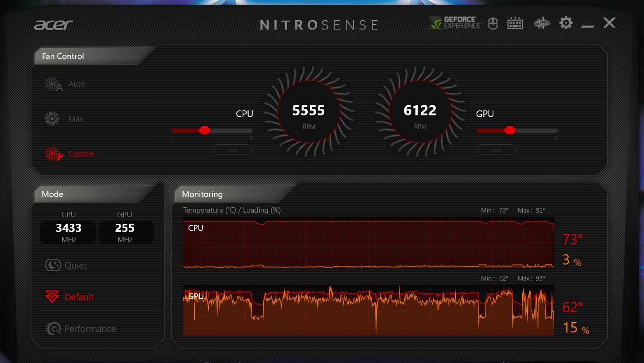Switch power mode to Quiet
The image size is (644, 363).
click(75, 265)
